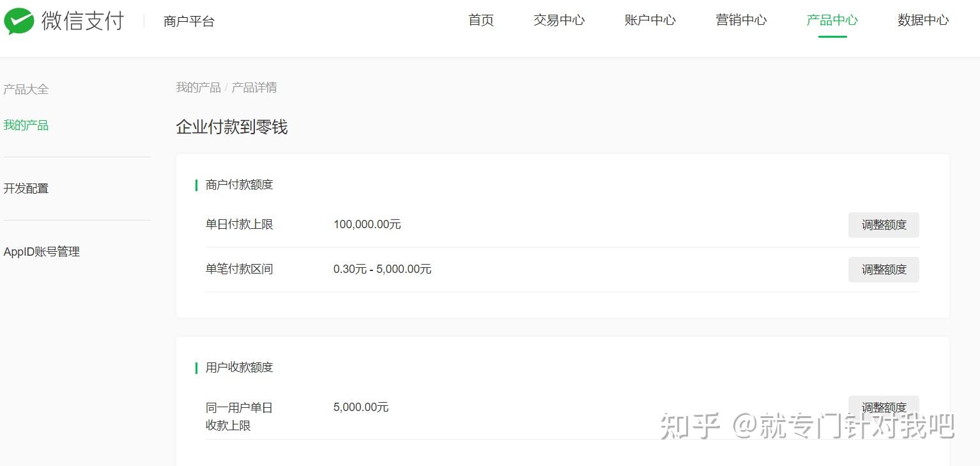This screenshot has height=466, width=980.
Task: Click the 企业付款到零钱 page heading
Action: (232, 127)
